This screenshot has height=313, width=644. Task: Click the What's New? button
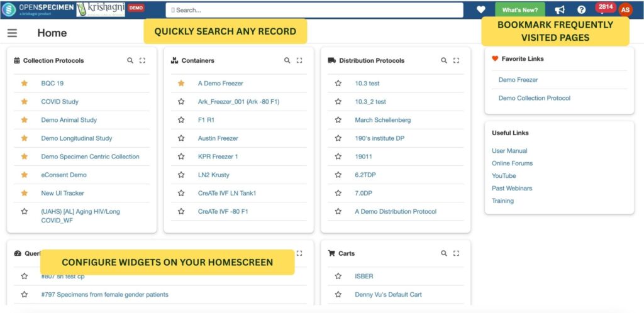point(520,10)
